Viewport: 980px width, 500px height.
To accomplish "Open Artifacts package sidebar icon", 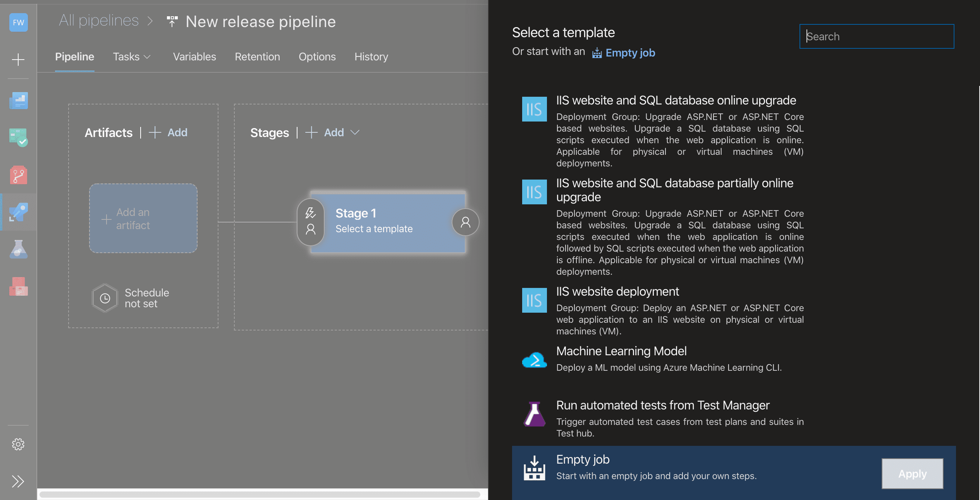I will [18, 286].
